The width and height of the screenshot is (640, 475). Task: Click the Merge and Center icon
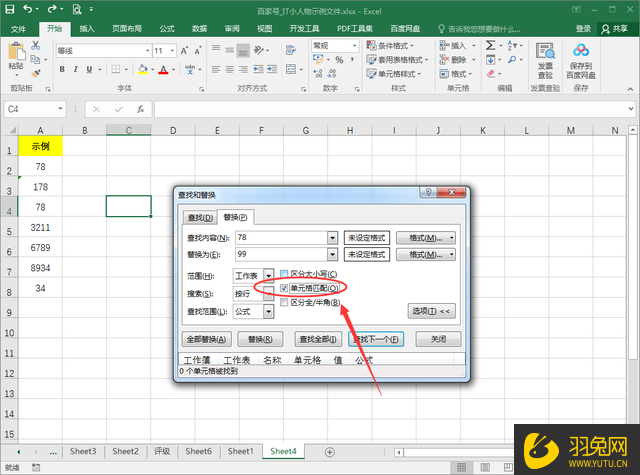coord(291,69)
